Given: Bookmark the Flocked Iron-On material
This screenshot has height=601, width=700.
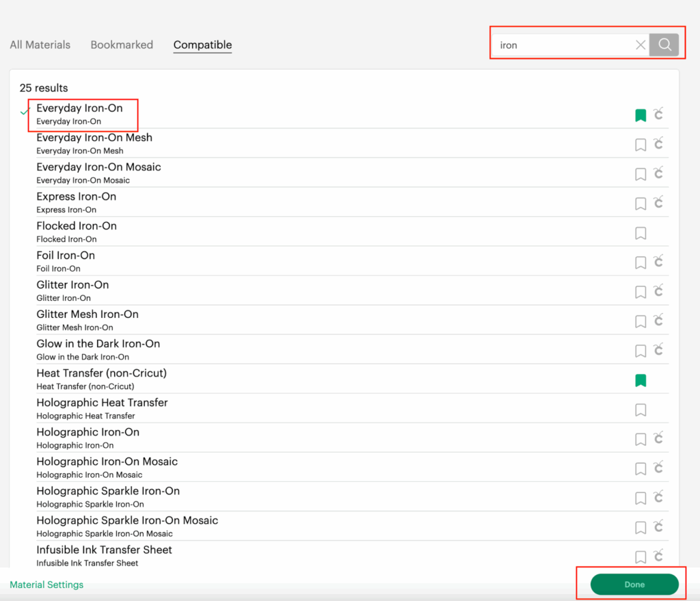Looking at the screenshot, I should click(641, 233).
